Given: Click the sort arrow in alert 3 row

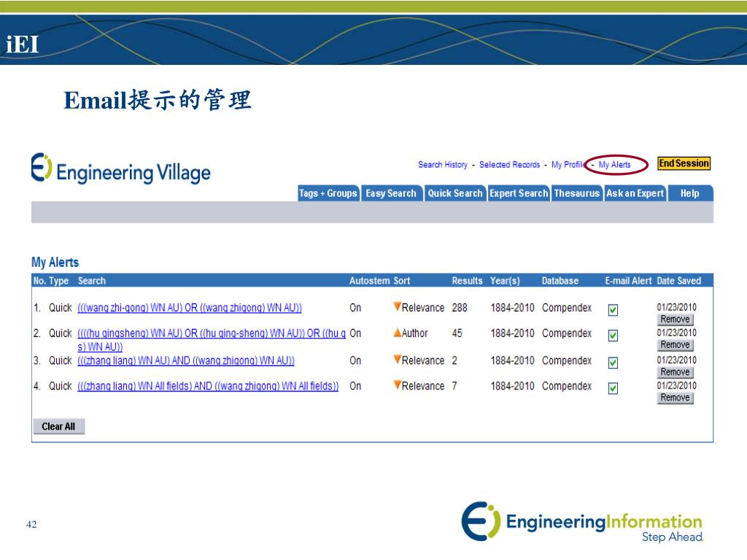Looking at the screenshot, I should point(397,359).
